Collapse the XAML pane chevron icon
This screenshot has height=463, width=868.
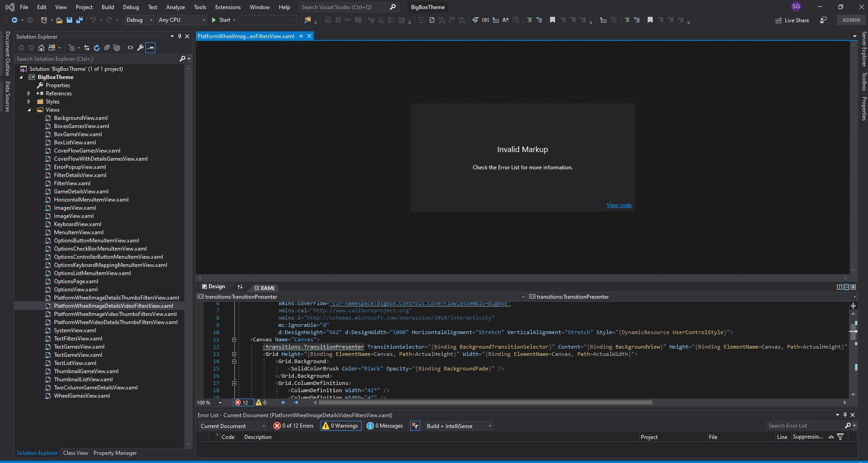(853, 287)
